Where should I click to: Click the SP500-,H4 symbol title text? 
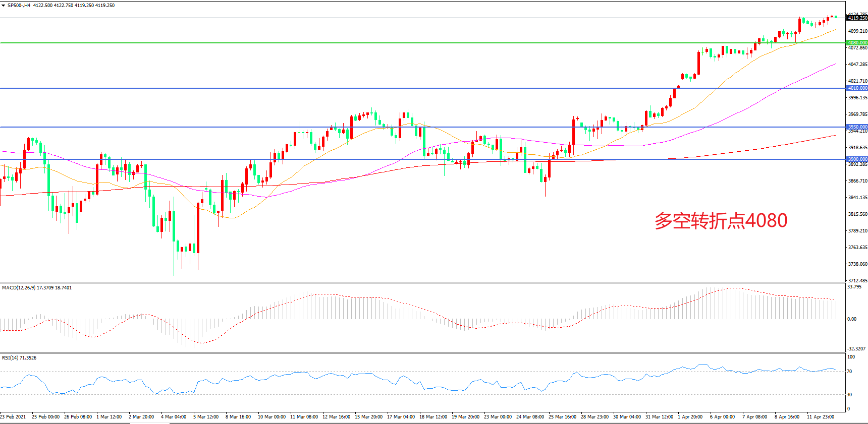pyautogui.click(x=19, y=6)
